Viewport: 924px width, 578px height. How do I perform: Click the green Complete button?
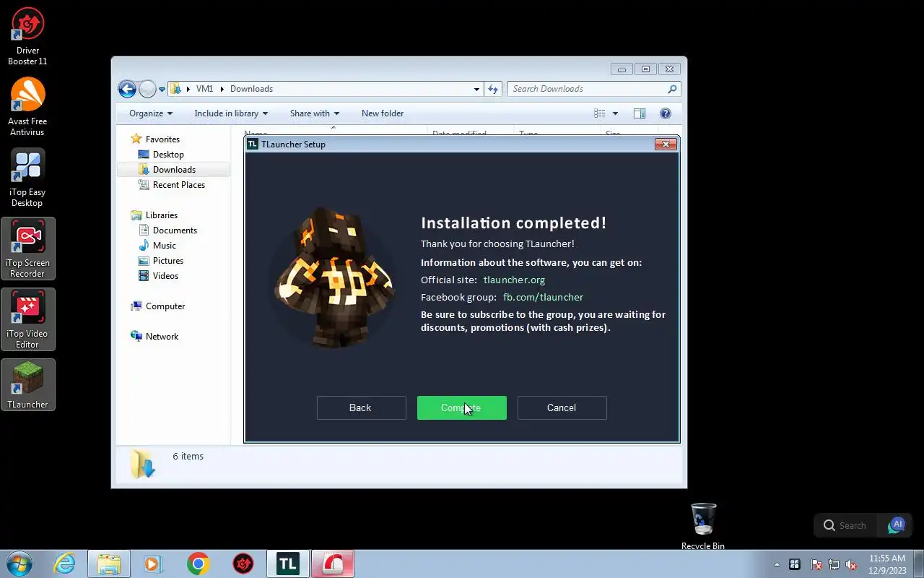(x=461, y=407)
